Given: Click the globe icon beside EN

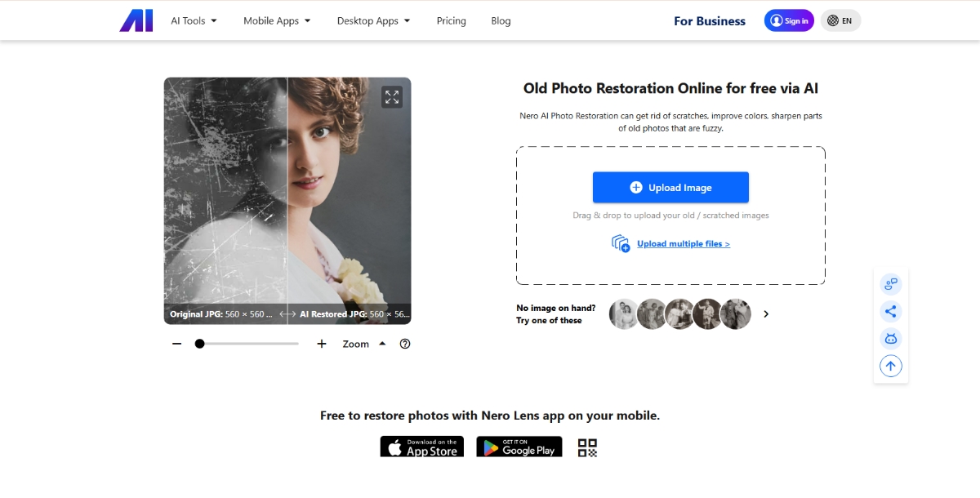Looking at the screenshot, I should (833, 21).
